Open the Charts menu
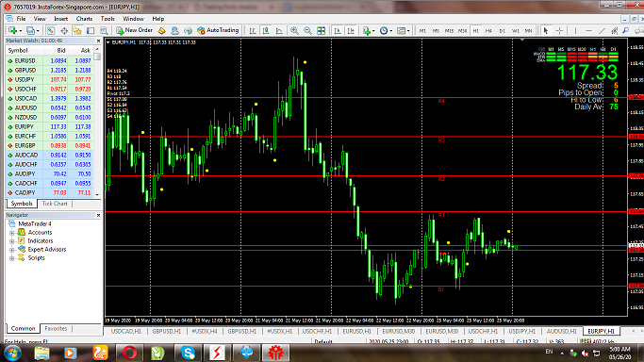Image resolution: width=644 pixels, height=362 pixels. coord(84,19)
